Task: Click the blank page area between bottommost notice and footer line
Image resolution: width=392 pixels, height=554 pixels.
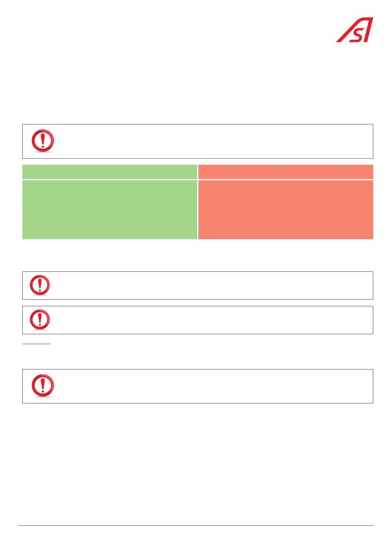Action: 196,464
